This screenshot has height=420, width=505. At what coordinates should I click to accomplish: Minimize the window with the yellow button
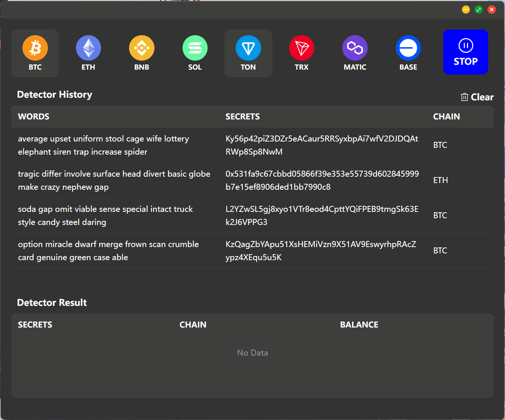(466, 10)
